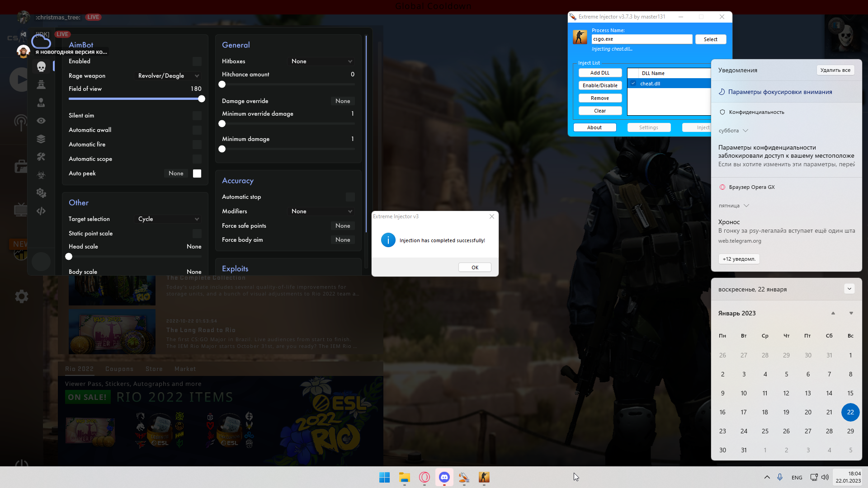Open File Explorer from the taskbar
This screenshot has width=868, height=488.
[x=404, y=477]
